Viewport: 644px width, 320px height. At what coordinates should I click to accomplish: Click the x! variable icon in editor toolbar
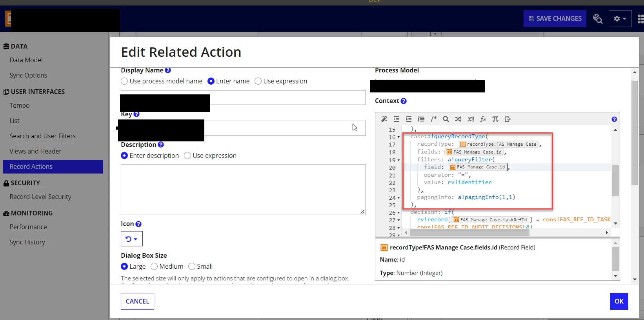pyautogui.click(x=471, y=119)
